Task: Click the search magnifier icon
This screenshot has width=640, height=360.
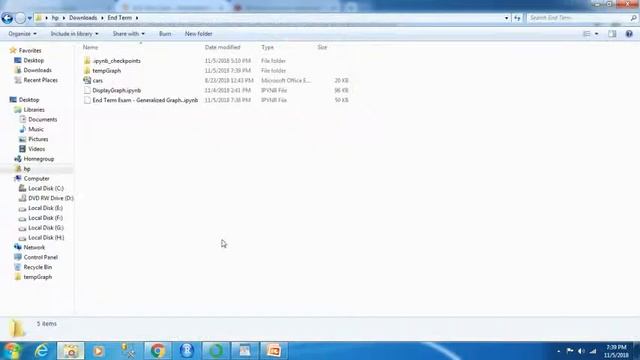Action: 633,18
